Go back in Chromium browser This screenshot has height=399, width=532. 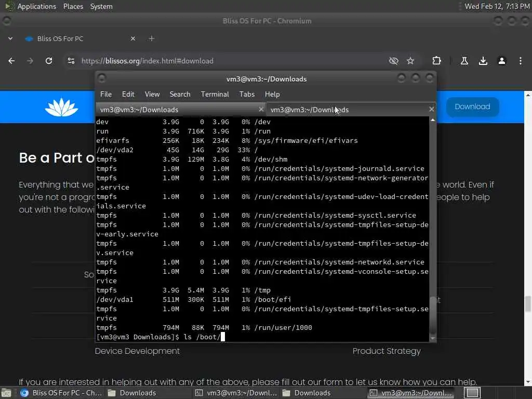(11, 61)
